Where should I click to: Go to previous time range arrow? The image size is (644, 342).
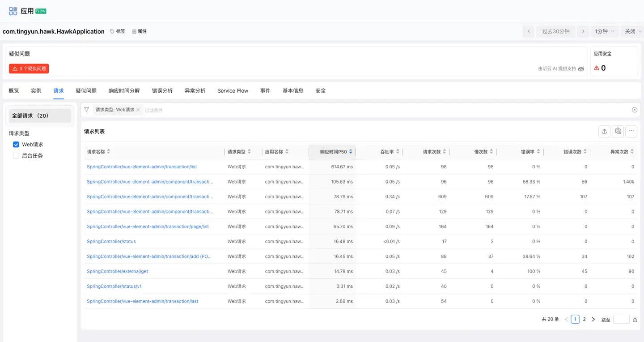pyautogui.click(x=529, y=31)
